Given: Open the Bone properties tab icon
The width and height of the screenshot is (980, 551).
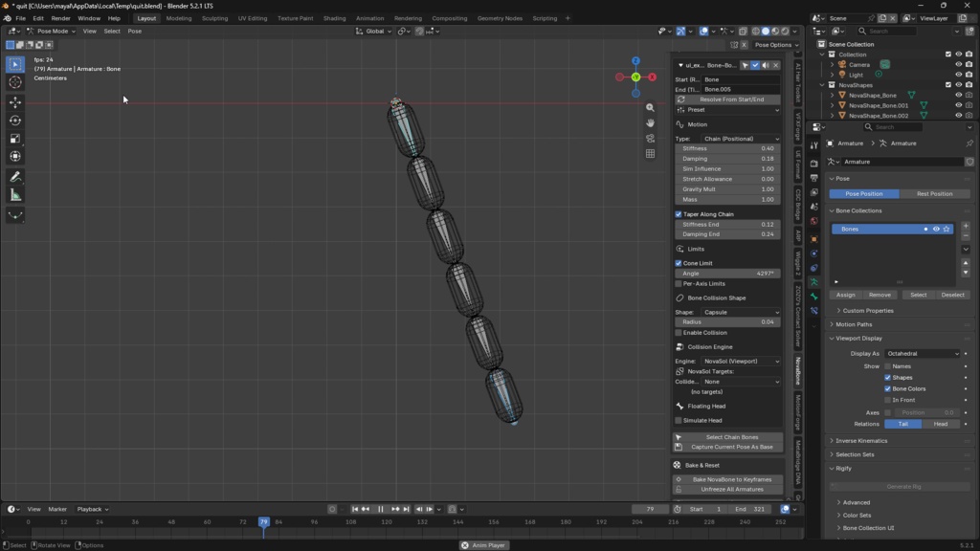Looking at the screenshot, I should [813, 297].
